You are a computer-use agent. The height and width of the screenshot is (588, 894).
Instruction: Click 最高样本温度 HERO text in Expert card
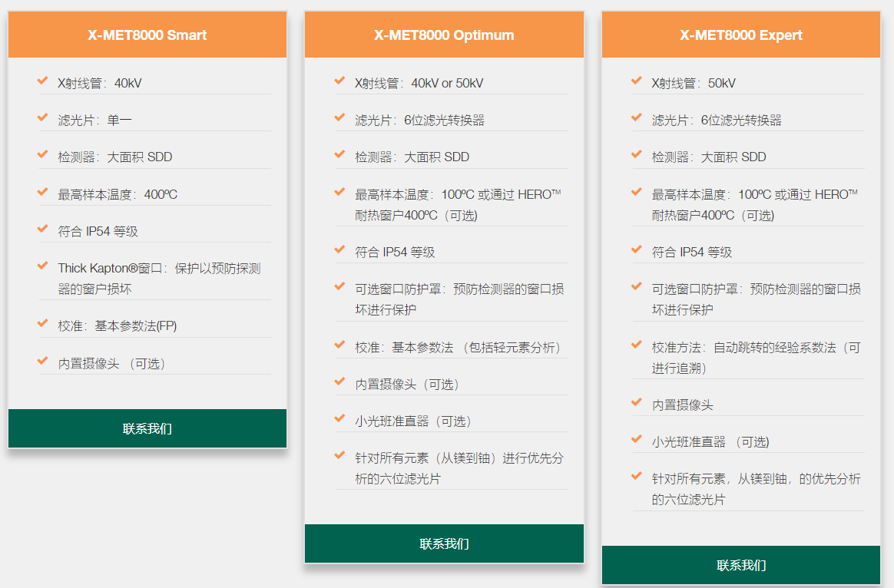pos(755,205)
